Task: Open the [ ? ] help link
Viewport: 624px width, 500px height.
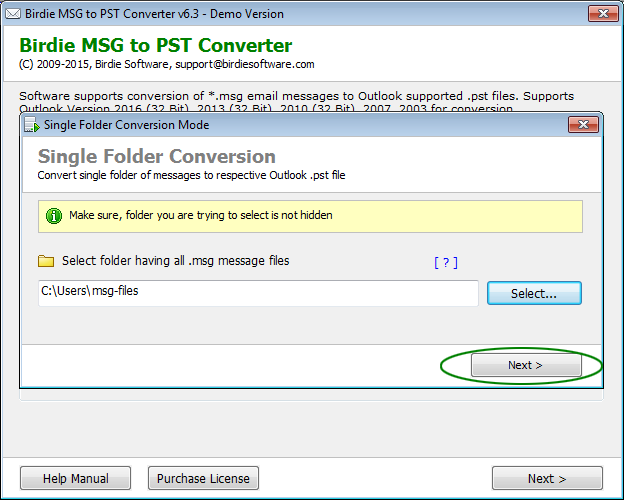Action: (x=446, y=262)
